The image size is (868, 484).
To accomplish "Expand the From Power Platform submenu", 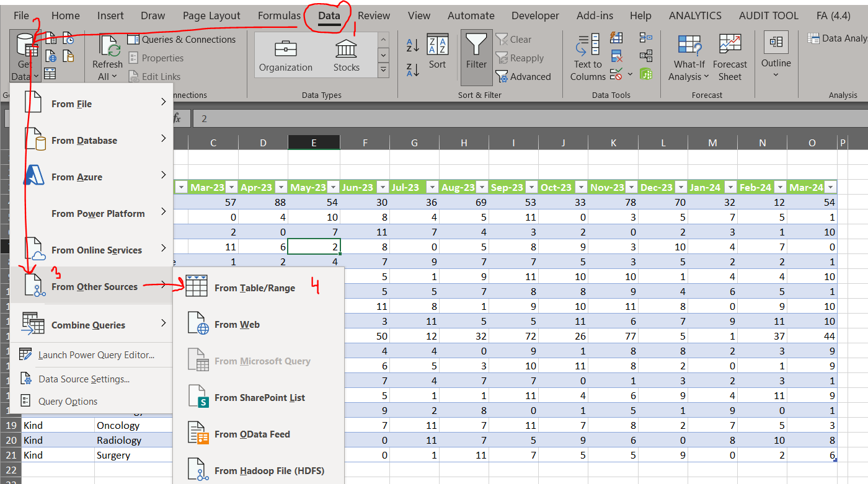I will 92,213.
